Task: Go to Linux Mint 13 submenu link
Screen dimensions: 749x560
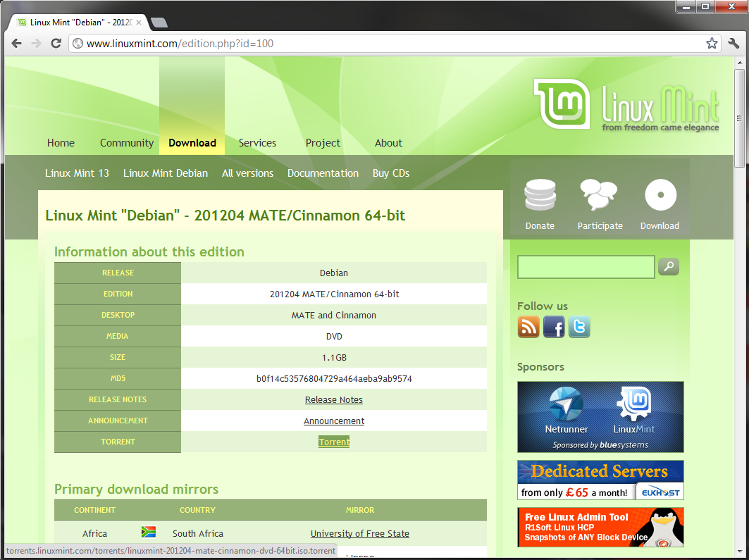Action: 77,173
